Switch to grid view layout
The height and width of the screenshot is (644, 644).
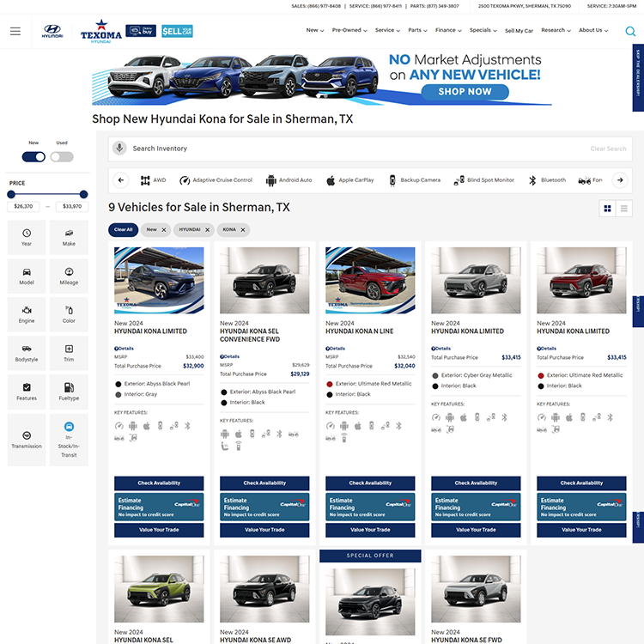click(607, 209)
